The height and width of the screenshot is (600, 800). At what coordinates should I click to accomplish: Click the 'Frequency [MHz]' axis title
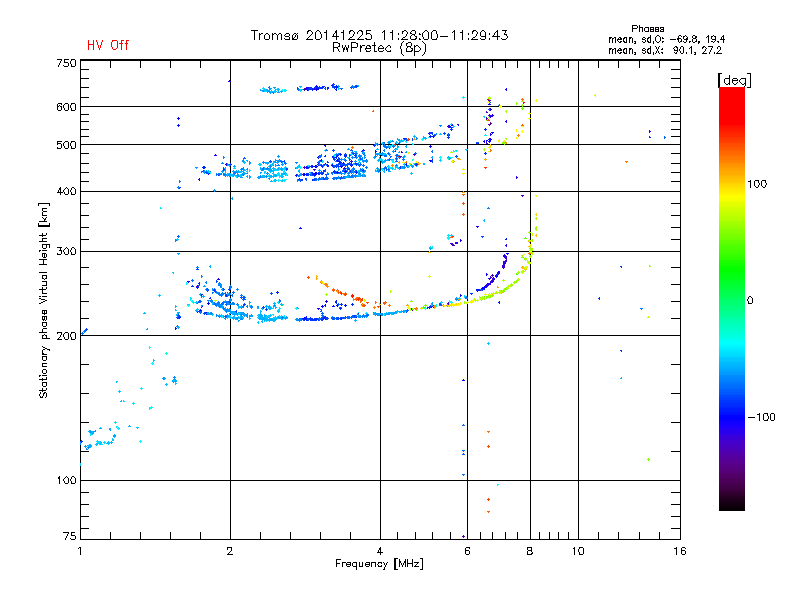point(379,564)
